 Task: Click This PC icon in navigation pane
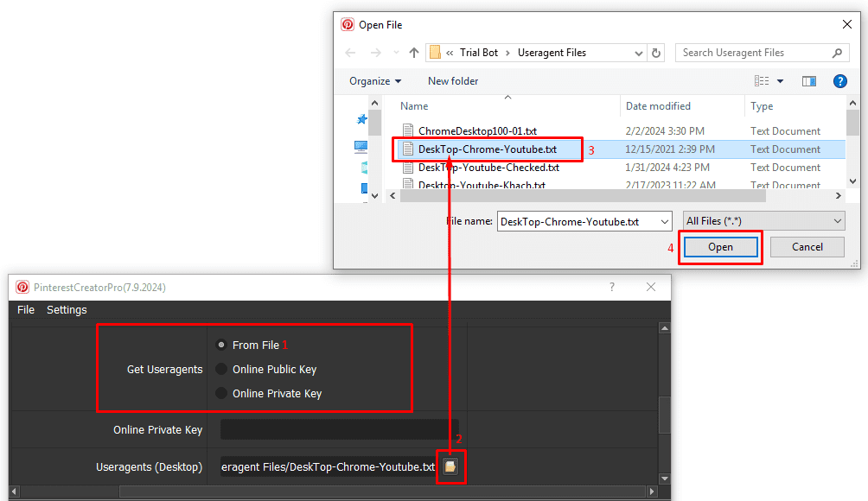pos(361,147)
